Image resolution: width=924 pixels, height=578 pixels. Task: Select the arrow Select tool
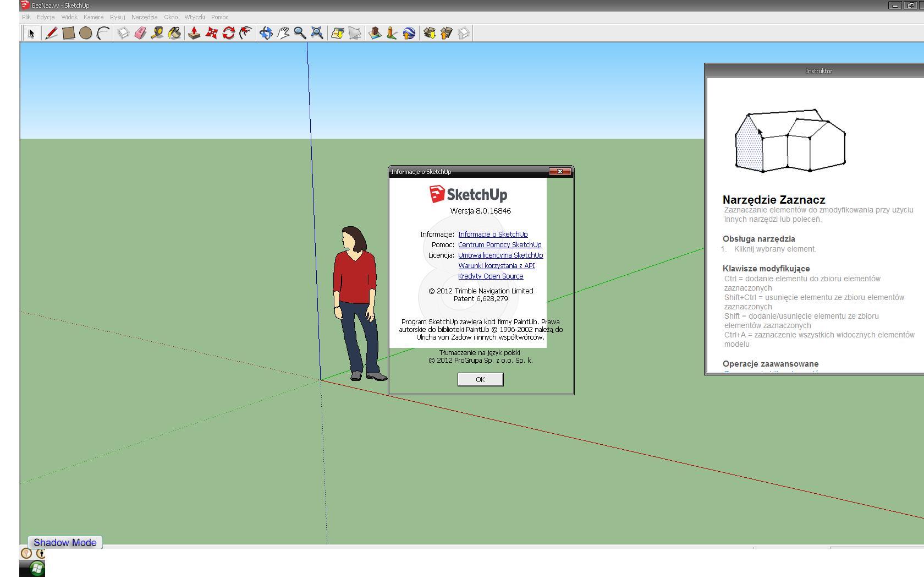coord(31,33)
